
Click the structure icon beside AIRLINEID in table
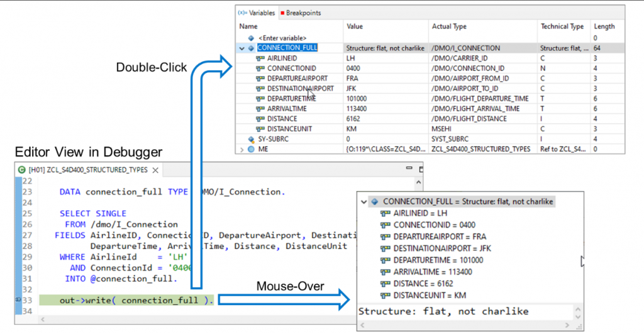point(260,58)
